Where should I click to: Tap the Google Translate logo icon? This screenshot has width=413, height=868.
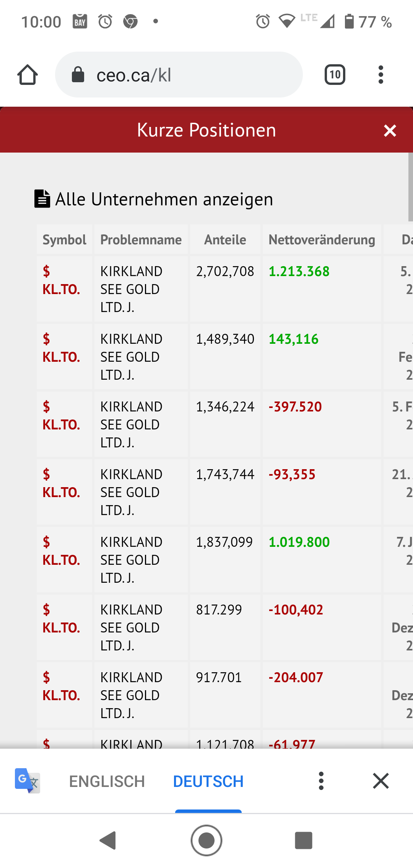(28, 781)
